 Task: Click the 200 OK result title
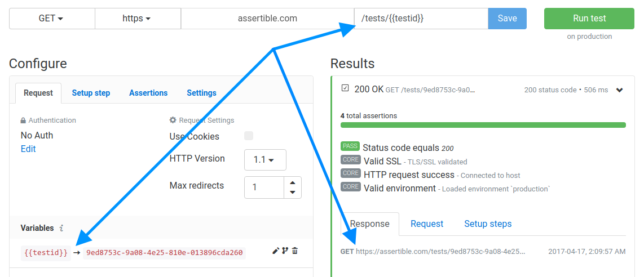pos(369,90)
